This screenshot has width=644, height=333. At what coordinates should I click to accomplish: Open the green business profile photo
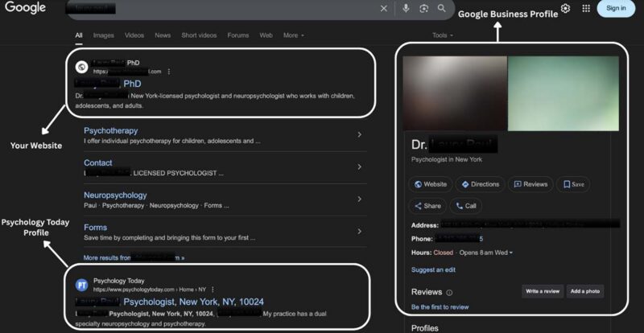[563, 93]
